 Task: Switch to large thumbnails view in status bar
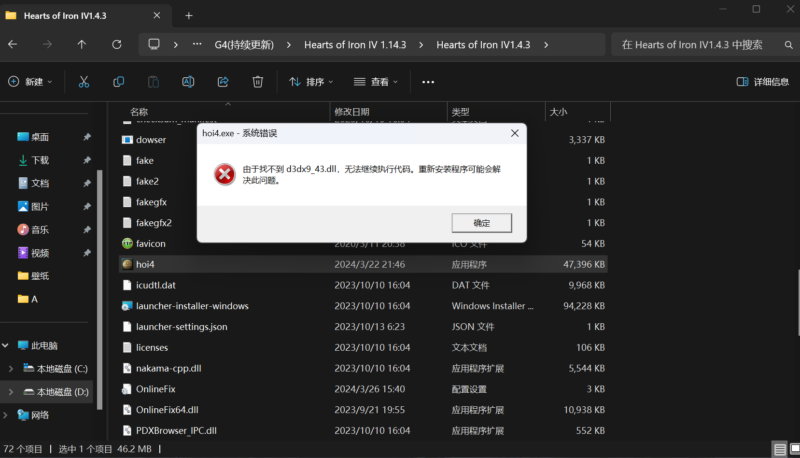[794, 449]
